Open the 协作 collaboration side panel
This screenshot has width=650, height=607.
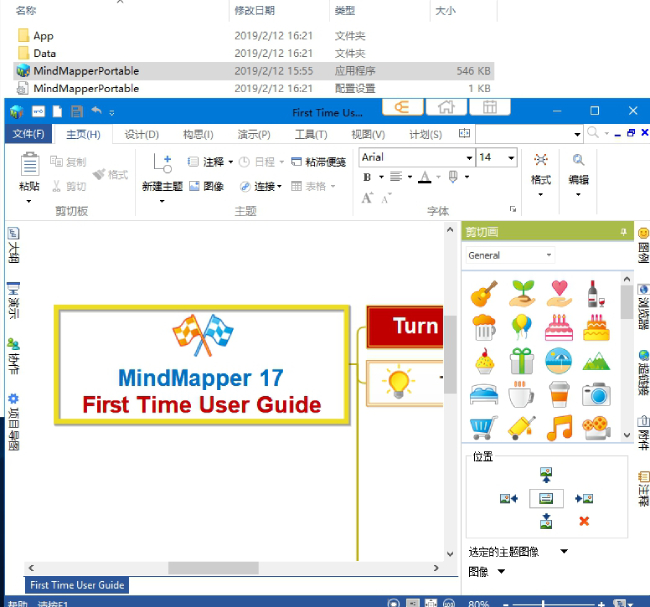tap(14, 356)
